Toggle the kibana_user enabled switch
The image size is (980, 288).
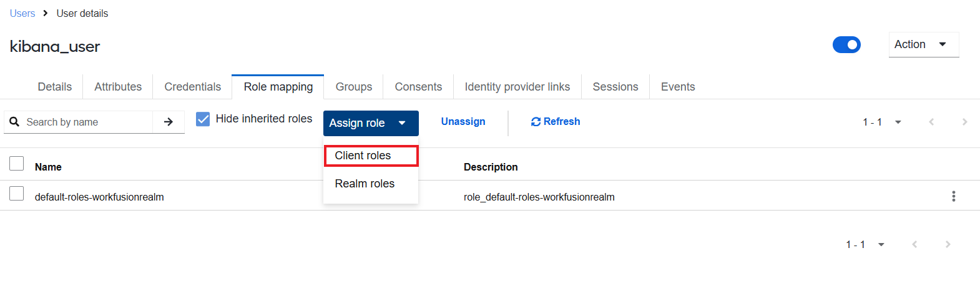[x=846, y=45]
